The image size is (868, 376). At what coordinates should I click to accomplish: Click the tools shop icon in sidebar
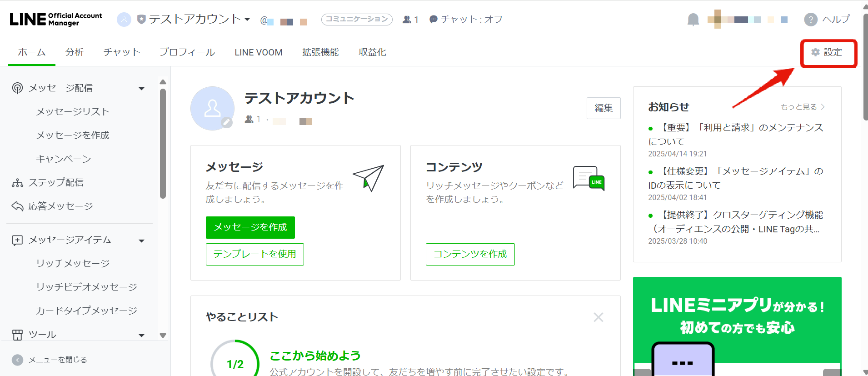(17, 335)
